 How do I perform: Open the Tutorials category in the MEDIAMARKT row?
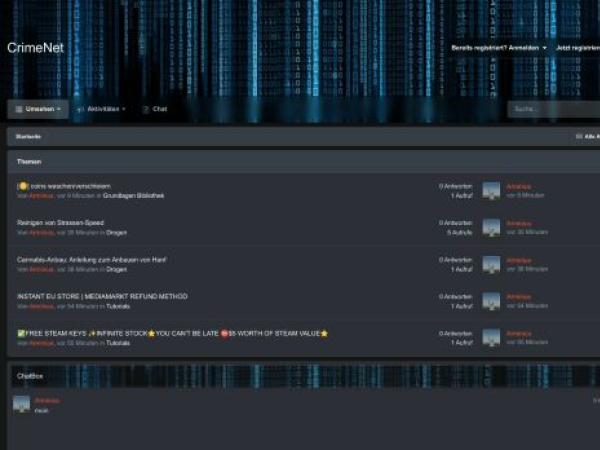[118, 306]
